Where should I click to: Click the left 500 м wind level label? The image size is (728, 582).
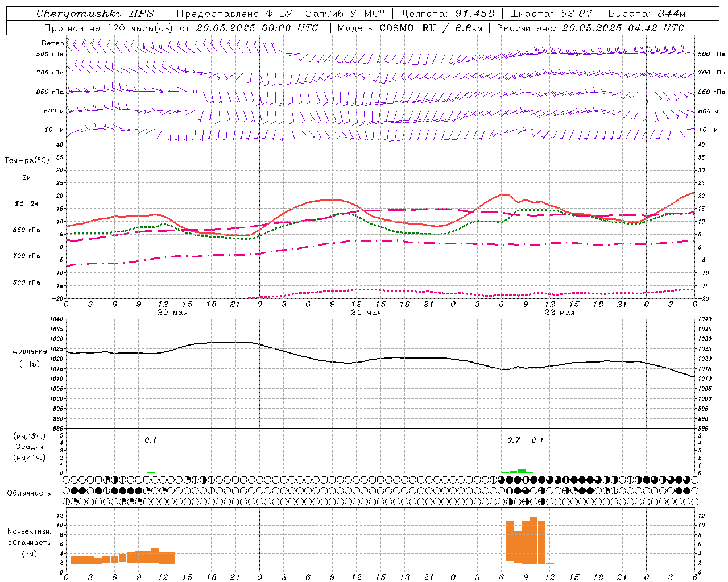(x=54, y=111)
